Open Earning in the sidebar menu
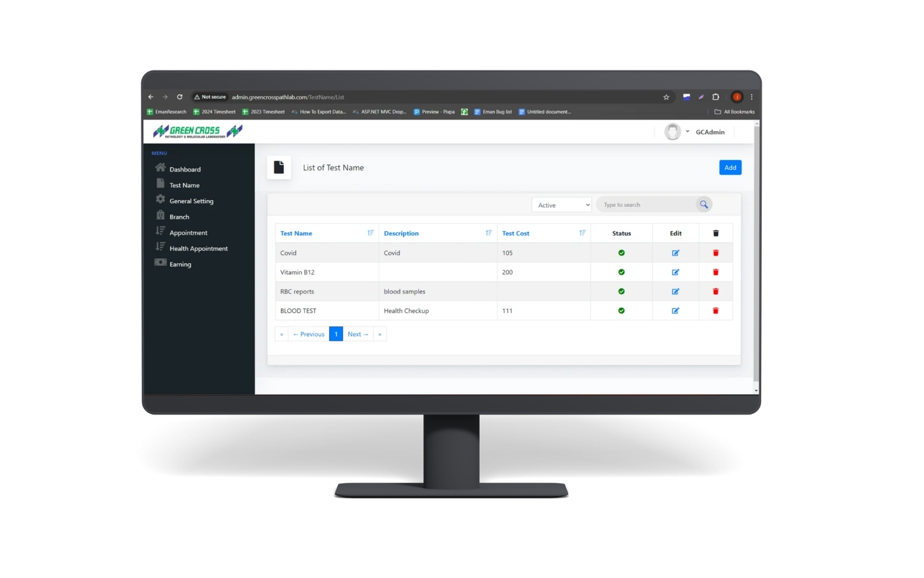This screenshot has width=924, height=578. tap(180, 265)
